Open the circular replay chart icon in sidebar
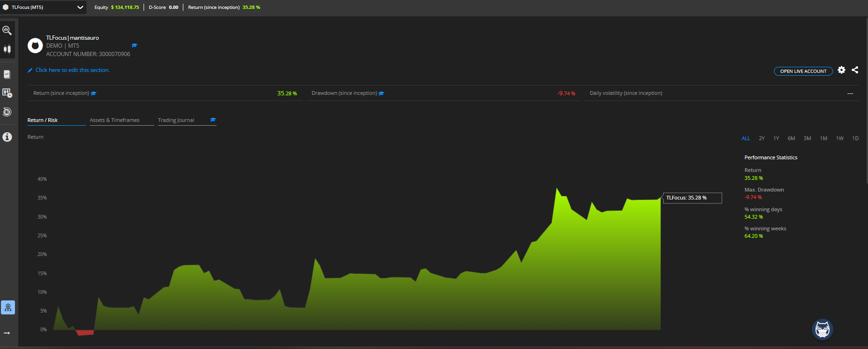This screenshot has width=868, height=349. 7,112
